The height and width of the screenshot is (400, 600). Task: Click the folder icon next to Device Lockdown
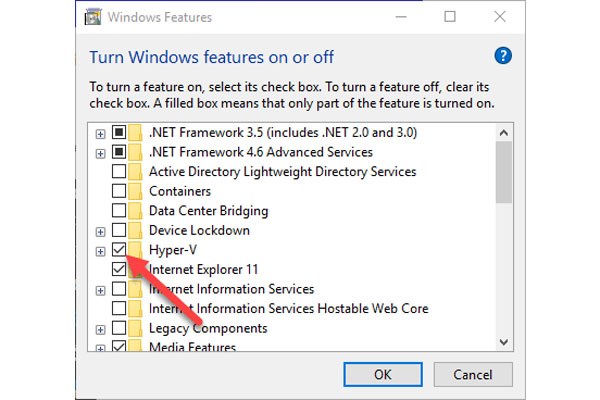pos(135,230)
